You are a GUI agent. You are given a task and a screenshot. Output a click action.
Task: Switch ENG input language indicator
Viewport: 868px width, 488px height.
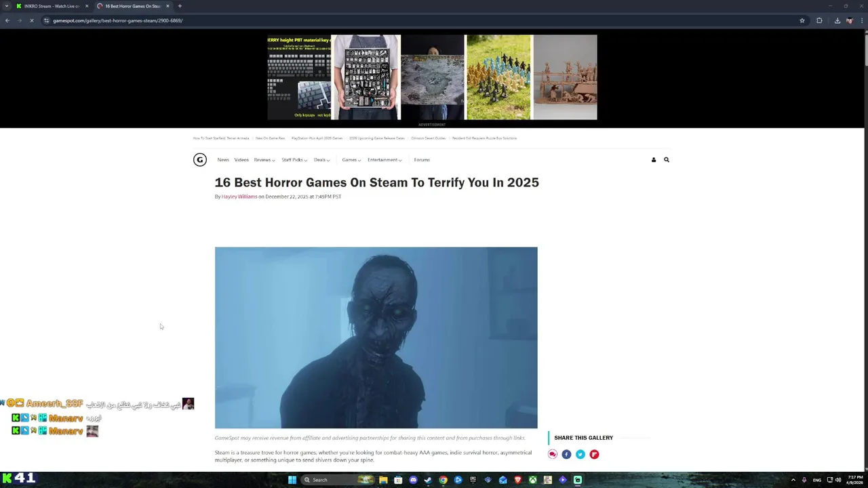817,480
